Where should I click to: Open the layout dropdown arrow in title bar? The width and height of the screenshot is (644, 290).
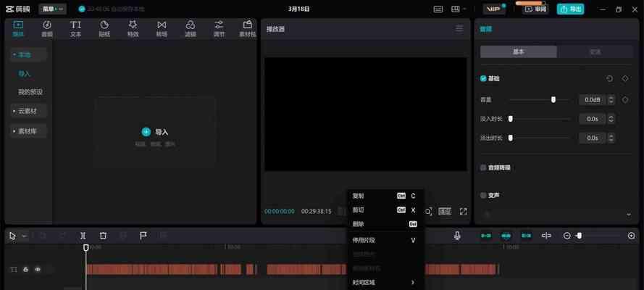[465, 9]
